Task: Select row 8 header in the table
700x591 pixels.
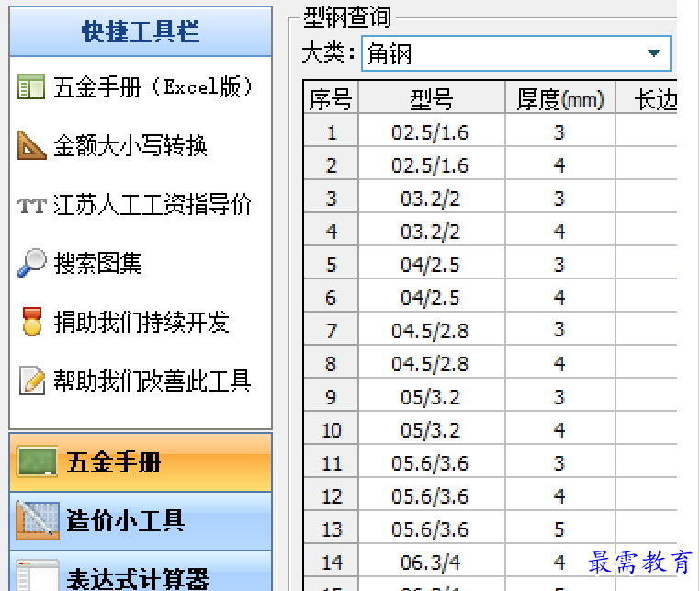Action: tap(331, 361)
